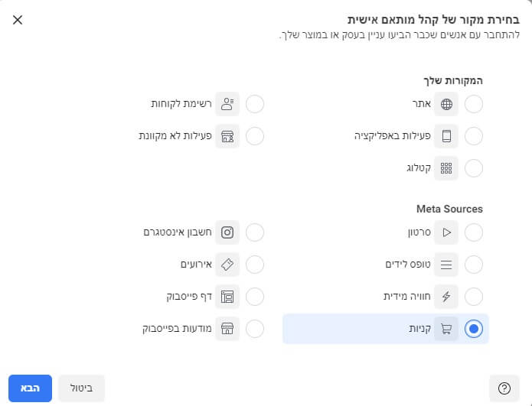Click the grid icon for קטלוג (catalog)
Viewport: 532px width, 406px height.
pos(446,169)
